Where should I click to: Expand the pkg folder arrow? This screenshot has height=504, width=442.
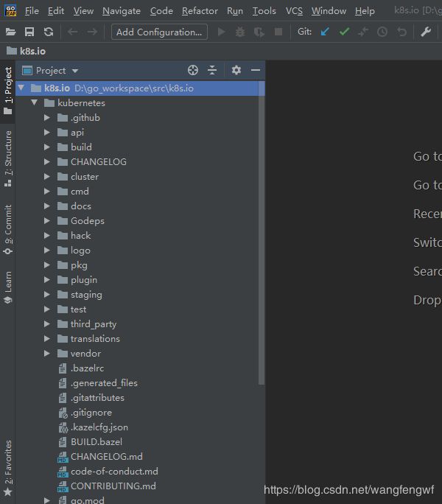pyautogui.click(x=47, y=265)
